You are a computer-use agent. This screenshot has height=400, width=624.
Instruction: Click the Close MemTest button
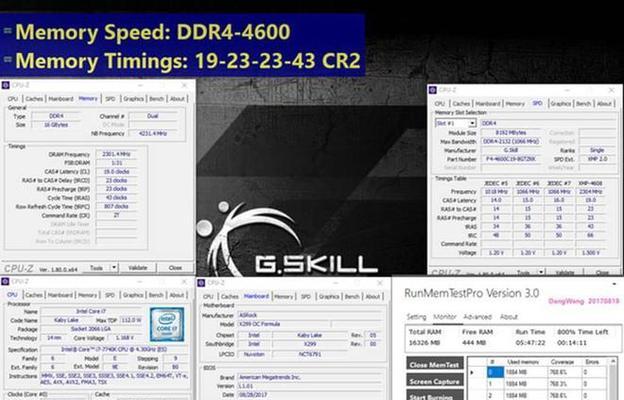pos(435,365)
